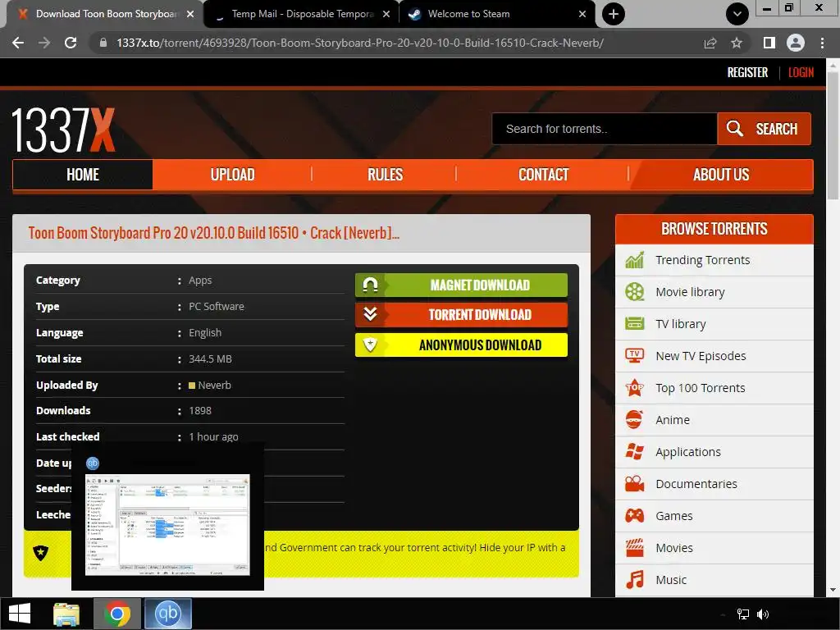Click the Movie library film reel icon
Screen dimensions: 840x630
[635, 292]
